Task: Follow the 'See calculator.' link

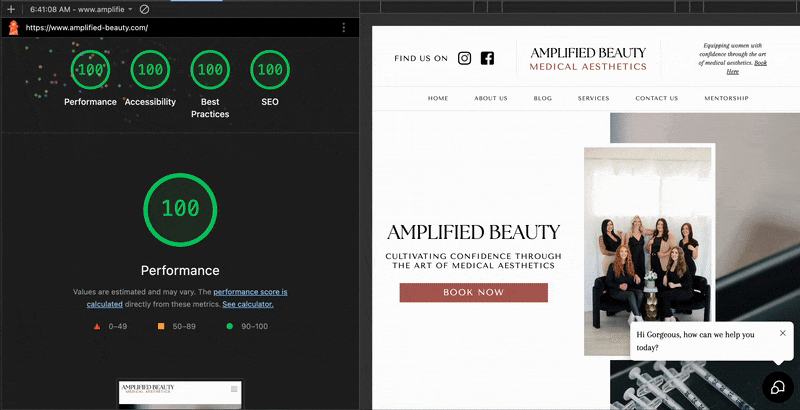Action: [248, 304]
